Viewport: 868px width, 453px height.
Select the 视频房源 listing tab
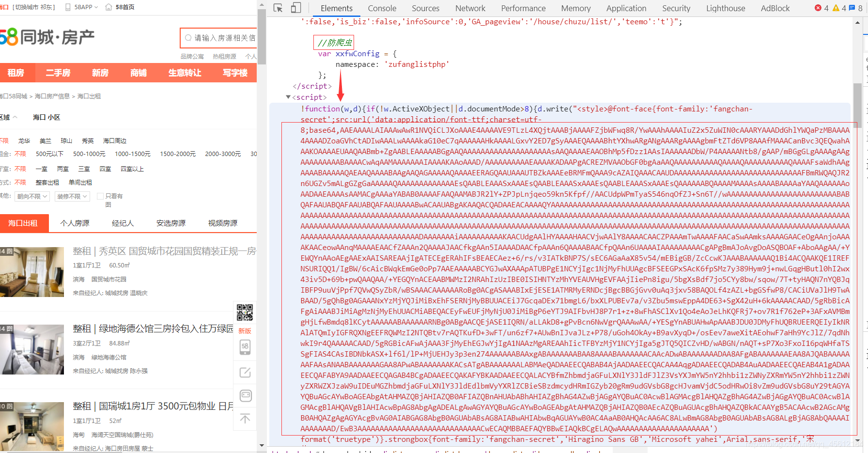[x=223, y=223]
